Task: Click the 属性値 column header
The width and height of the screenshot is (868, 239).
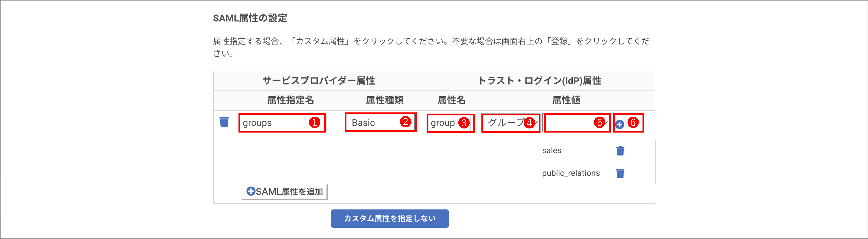Action: [566, 100]
